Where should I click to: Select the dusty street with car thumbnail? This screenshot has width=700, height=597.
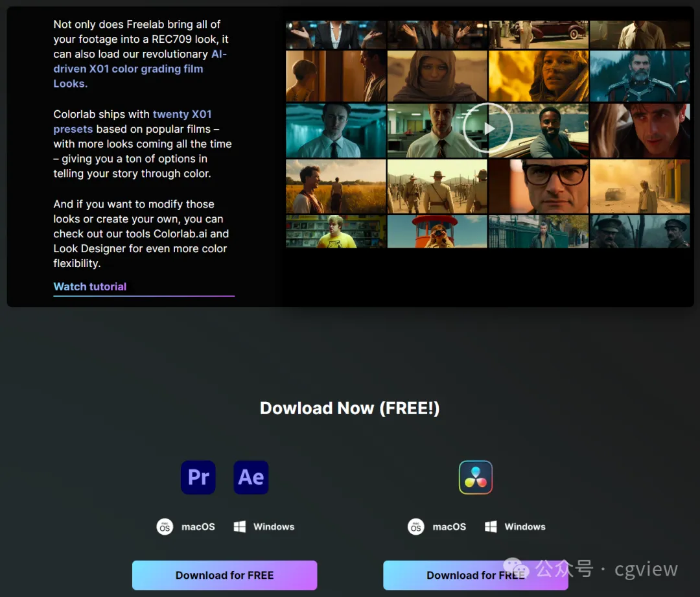point(640,186)
